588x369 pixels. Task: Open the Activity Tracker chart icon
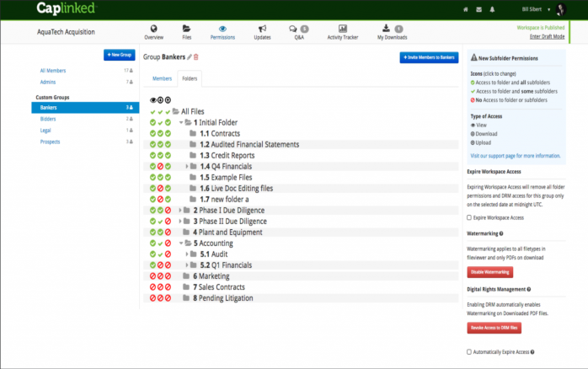[x=343, y=29]
